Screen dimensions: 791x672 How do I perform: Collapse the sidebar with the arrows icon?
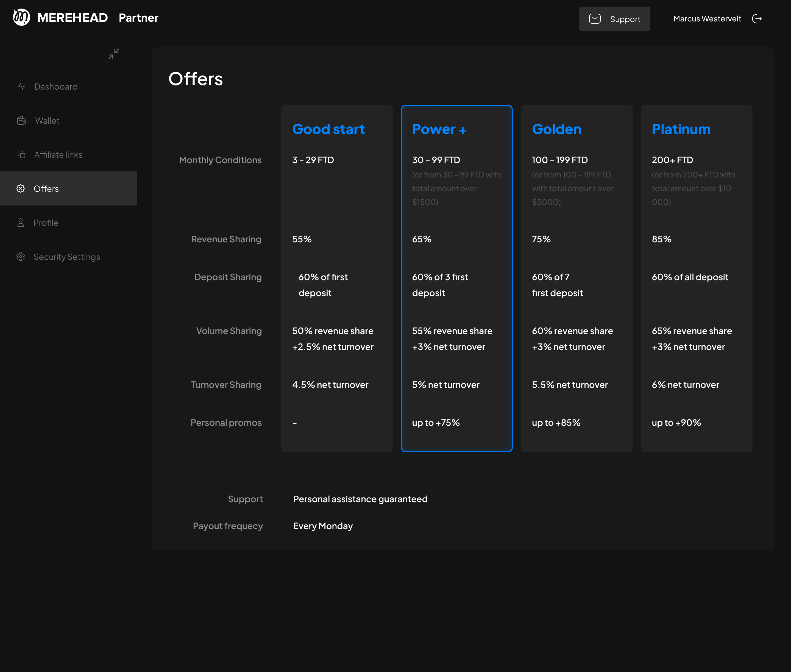(113, 54)
